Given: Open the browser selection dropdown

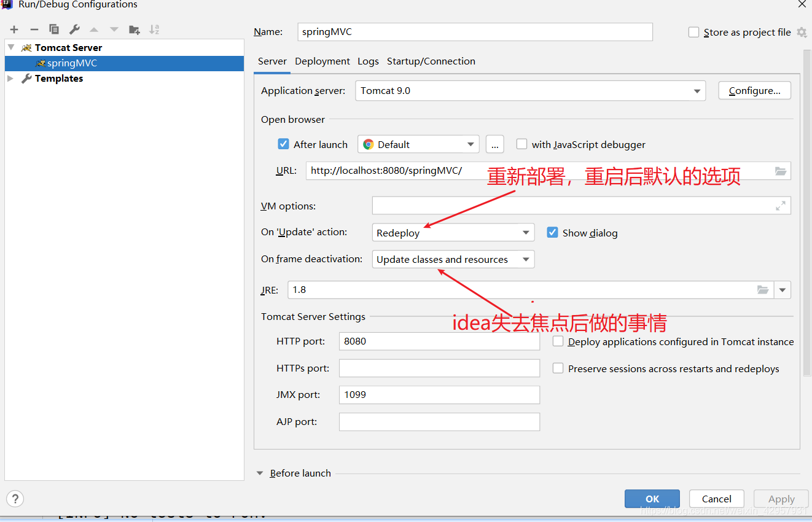Looking at the screenshot, I should [x=418, y=144].
